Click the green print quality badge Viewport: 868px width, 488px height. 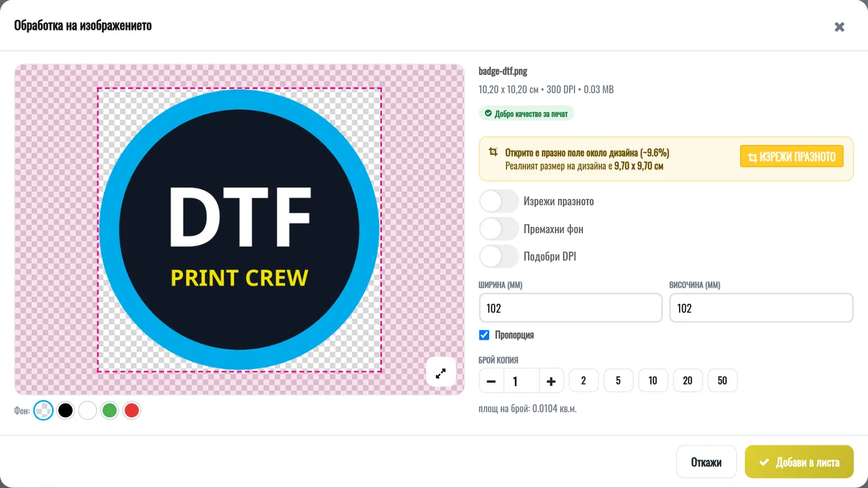(x=526, y=113)
